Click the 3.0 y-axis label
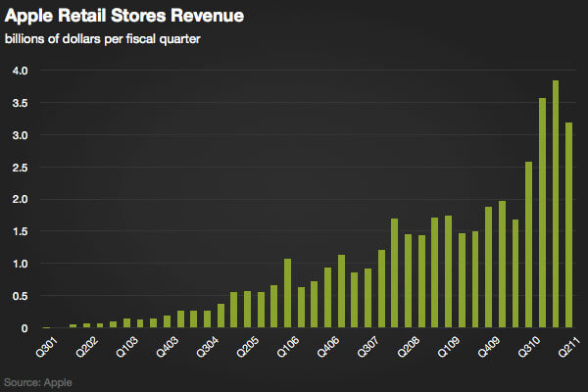588x392 pixels. [x=21, y=135]
